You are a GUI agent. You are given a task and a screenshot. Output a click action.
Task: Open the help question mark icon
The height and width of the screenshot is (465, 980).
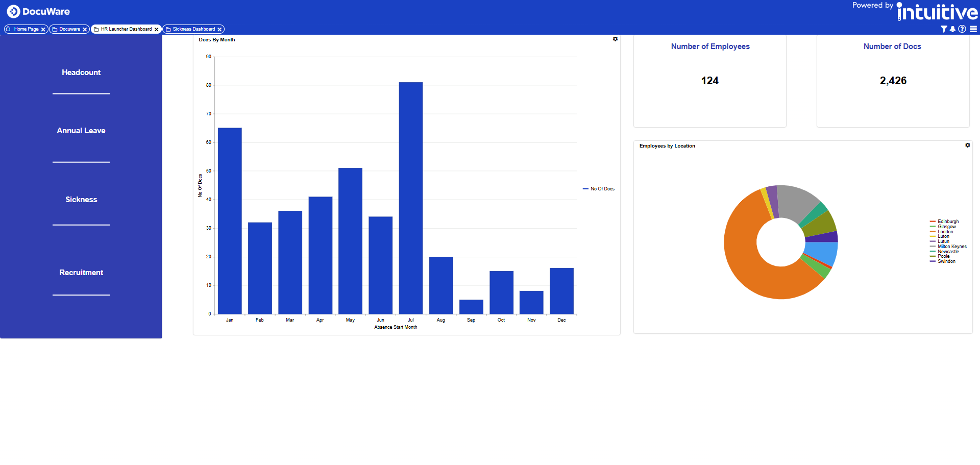pos(962,29)
